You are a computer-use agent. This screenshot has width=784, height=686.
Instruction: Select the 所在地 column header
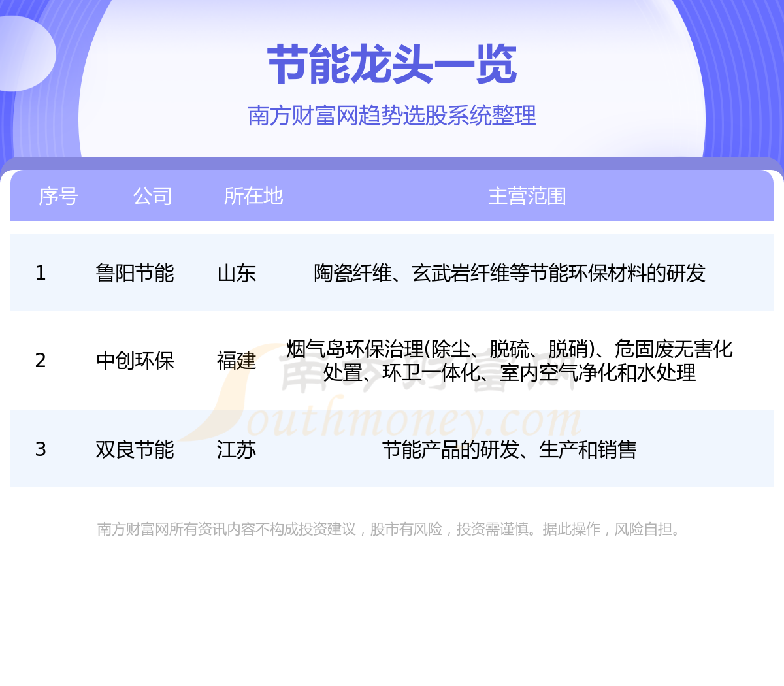pyautogui.click(x=253, y=196)
